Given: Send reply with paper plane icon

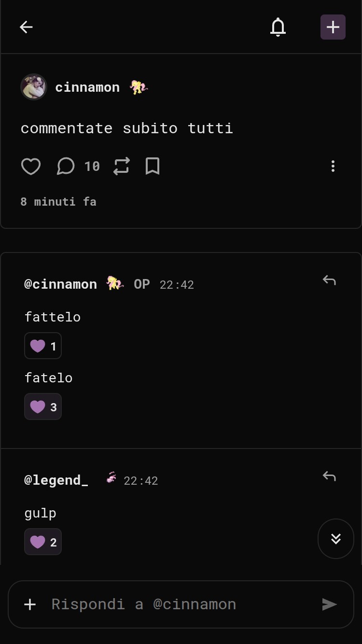Looking at the screenshot, I should pos(330,604).
